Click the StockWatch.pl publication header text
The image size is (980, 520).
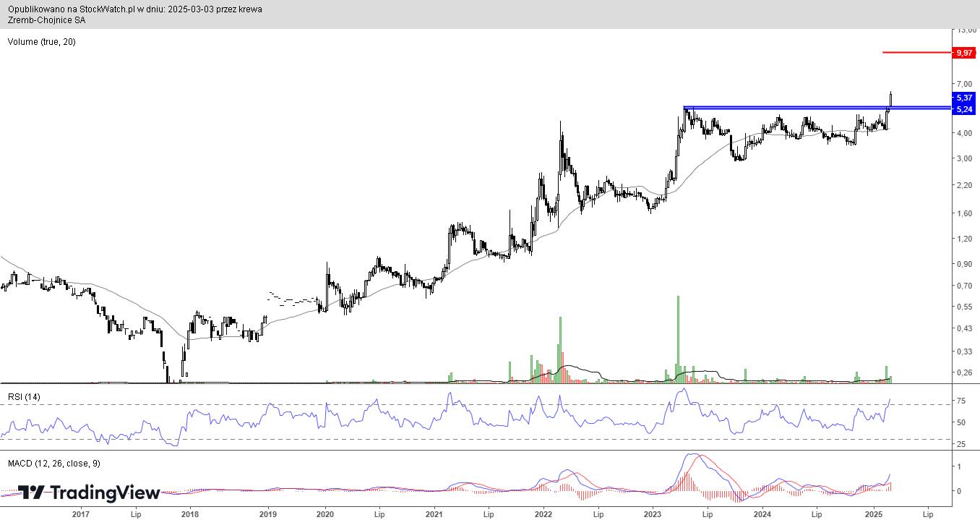pyautogui.click(x=135, y=9)
